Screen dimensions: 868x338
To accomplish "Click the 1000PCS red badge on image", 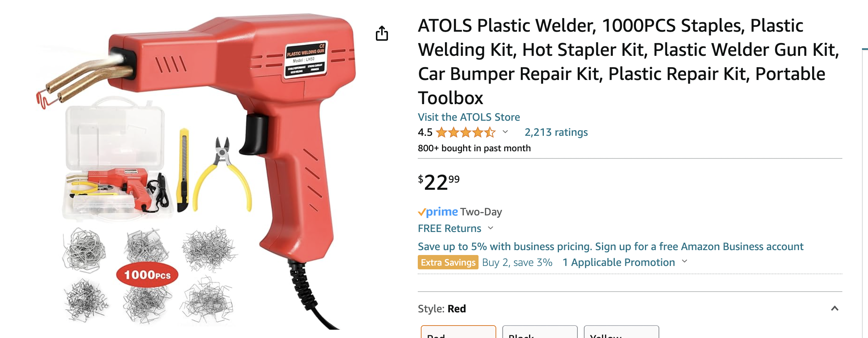I will pyautogui.click(x=147, y=275).
